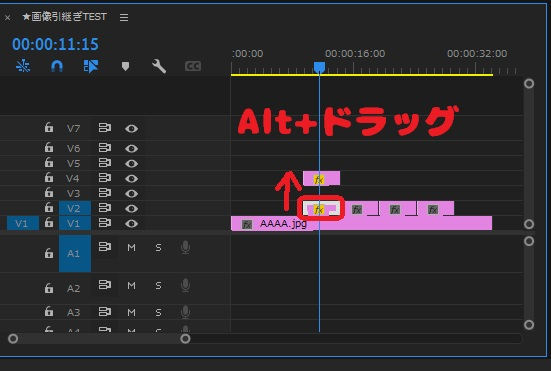Click the 00:00:11:15 playhead timecode
Image resolution: width=551 pixels, height=371 pixels.
tap(55, 44)
